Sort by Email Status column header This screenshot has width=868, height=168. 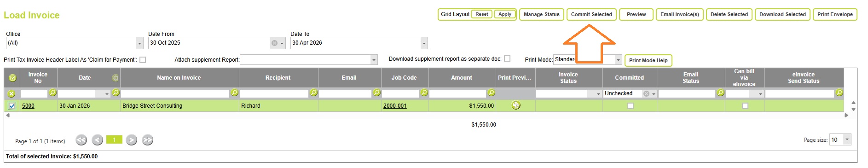point(691,78)
